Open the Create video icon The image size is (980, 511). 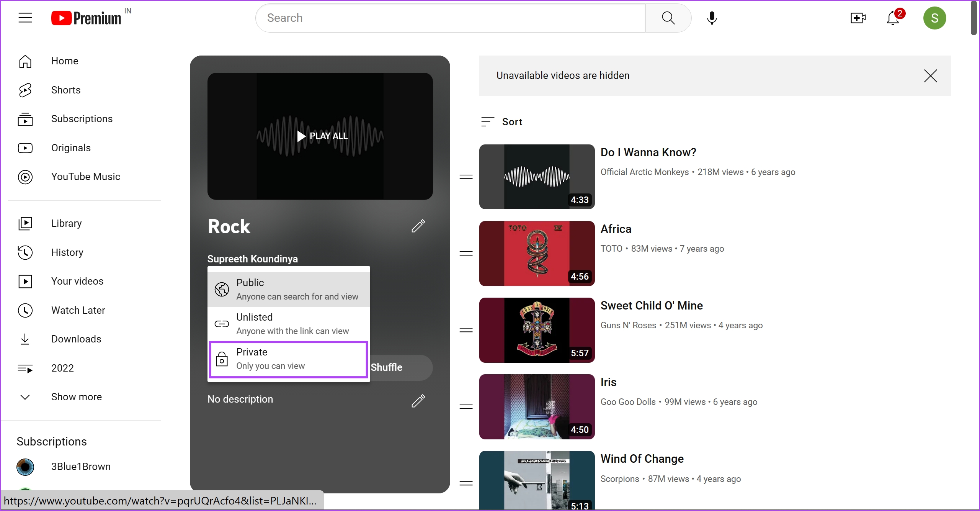click(x=858, y=18)
